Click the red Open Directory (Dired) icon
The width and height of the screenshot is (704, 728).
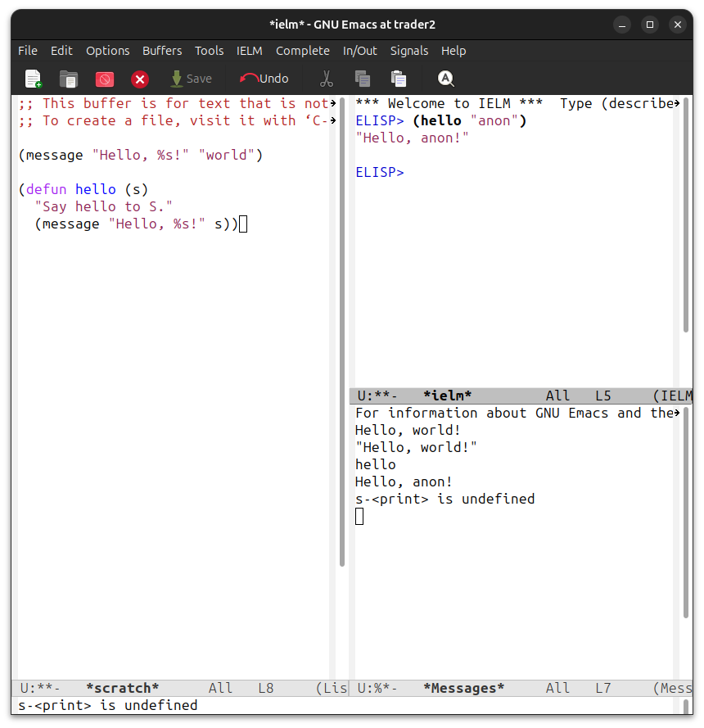point(105,79)
